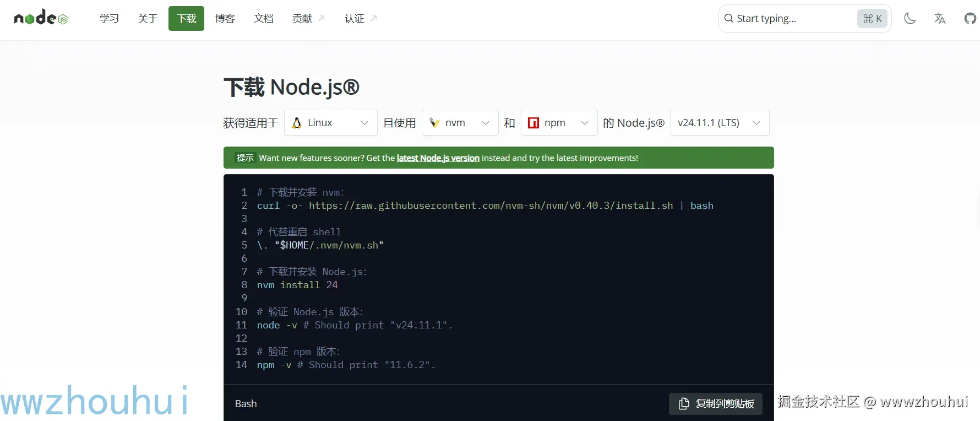Open the npm package manager dropdown
Screen dimensions: 980x421
point(559,123)
